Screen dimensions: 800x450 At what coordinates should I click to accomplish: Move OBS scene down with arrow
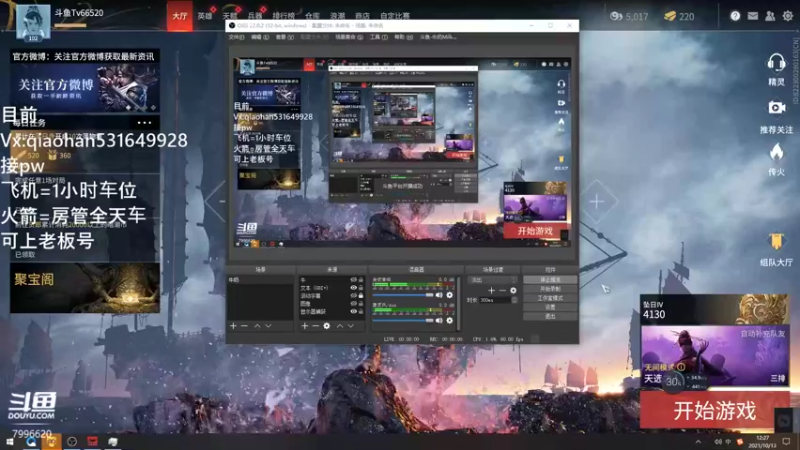pos(268,326)
